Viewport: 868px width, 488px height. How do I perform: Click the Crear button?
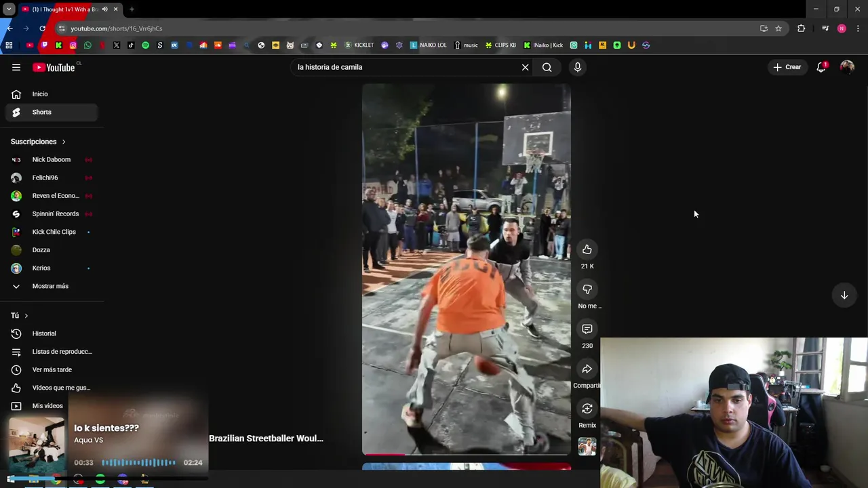pos(787,67)
